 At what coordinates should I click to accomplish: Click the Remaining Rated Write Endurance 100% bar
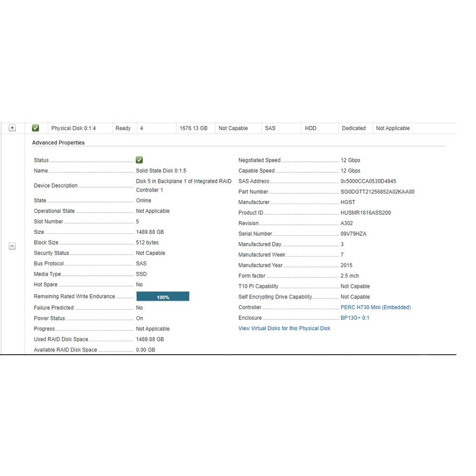pos(163,297)
